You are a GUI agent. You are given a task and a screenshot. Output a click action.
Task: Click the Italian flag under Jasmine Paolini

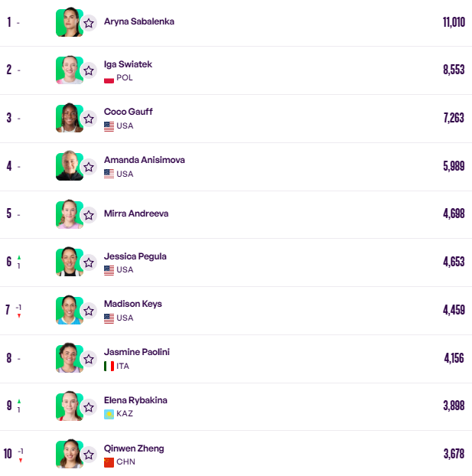pyautogui.click(x=109, y=367)
